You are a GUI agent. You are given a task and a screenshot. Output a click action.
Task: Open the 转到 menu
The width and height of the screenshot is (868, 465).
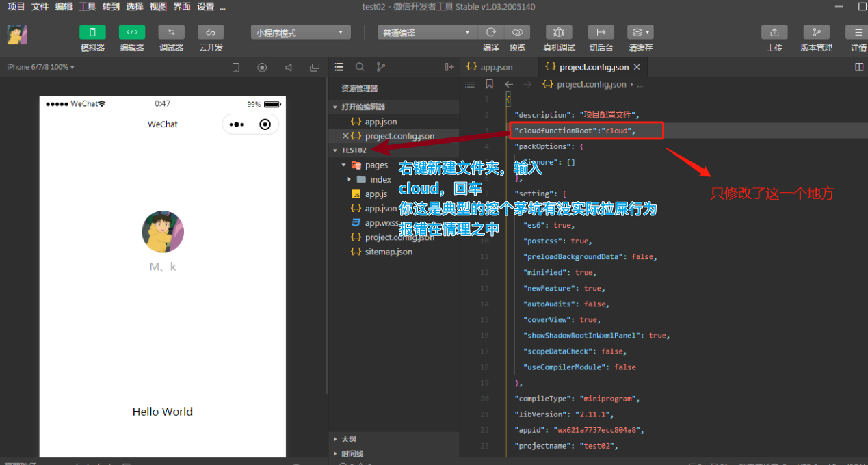(111, 7)
